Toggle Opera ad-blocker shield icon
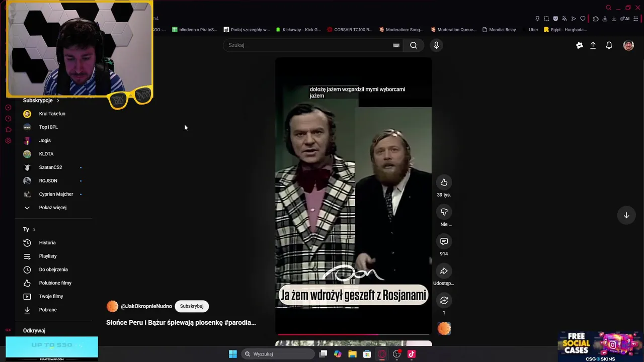 point(555,19)
